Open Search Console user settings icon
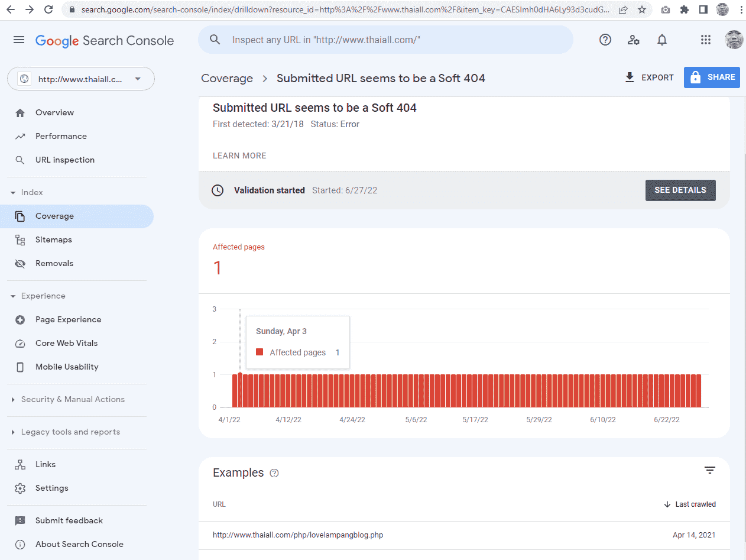Image resolution: width=746 pixels, height=560 pixels. (x=634, y=40)
